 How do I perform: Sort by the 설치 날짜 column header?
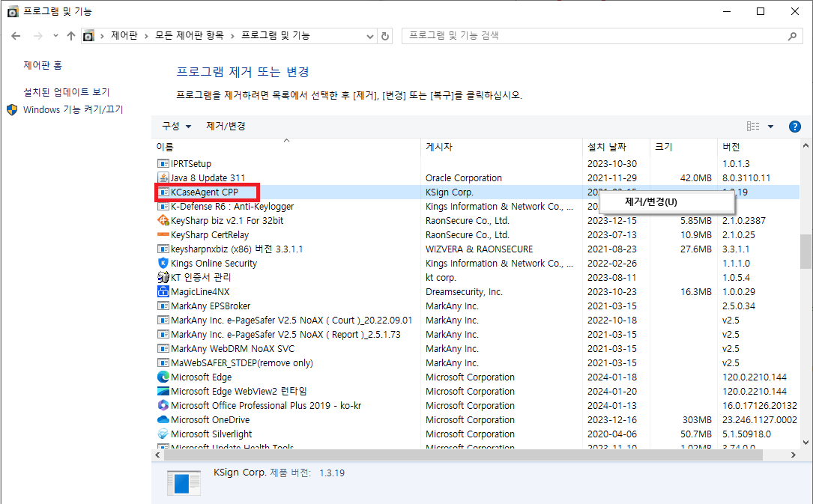tap(616, 147)
